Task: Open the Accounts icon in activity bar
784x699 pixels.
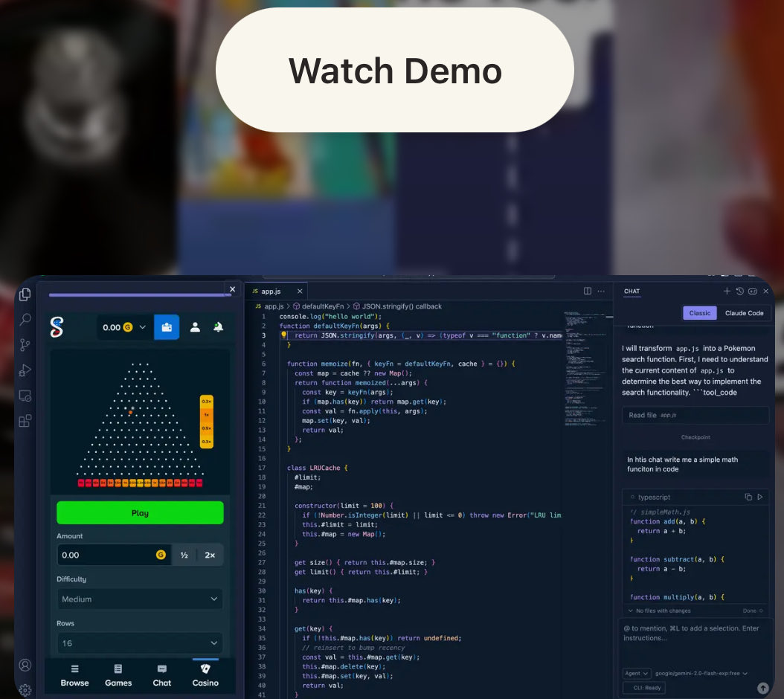Action: point(25,665)
